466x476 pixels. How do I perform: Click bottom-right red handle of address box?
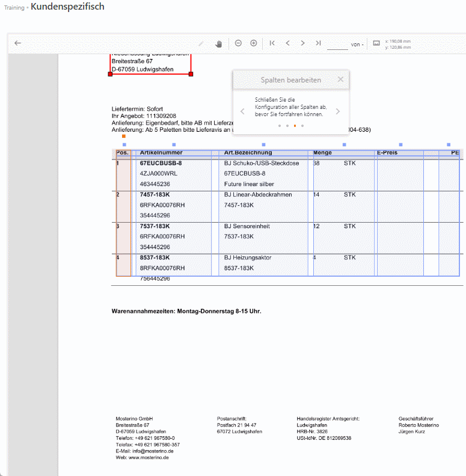click(191, 74)
